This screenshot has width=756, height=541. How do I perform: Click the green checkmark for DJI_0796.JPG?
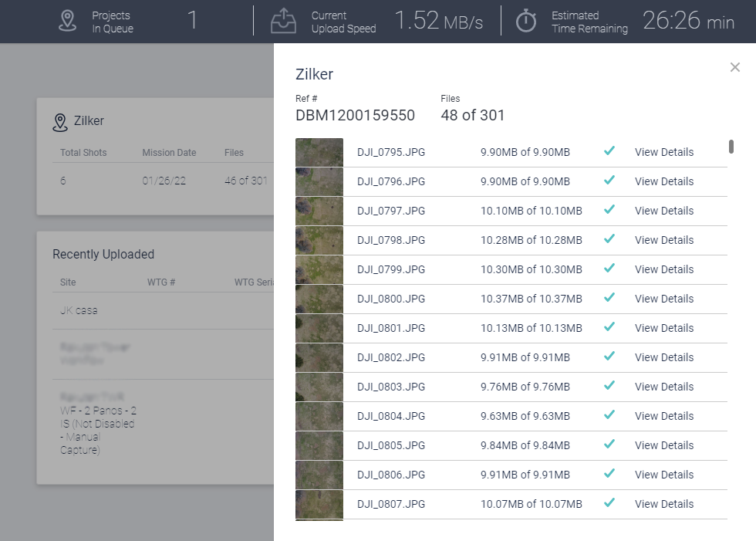pyautogui.click(x=609, y=180)
